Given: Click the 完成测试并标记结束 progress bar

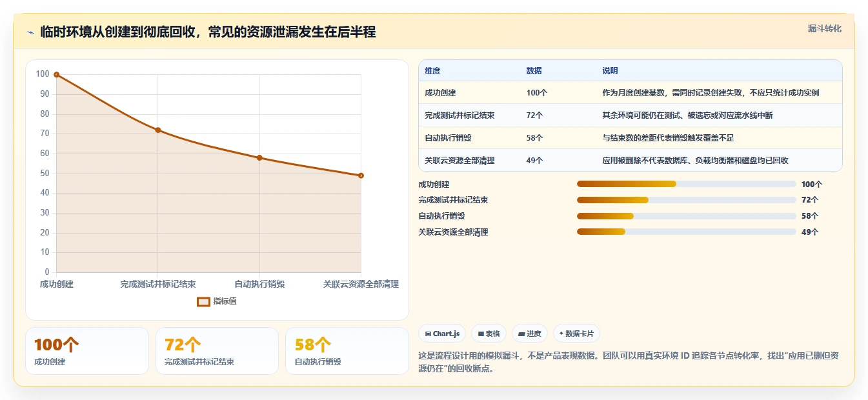Looking at the screenshot, I should (x=686, y=200).
